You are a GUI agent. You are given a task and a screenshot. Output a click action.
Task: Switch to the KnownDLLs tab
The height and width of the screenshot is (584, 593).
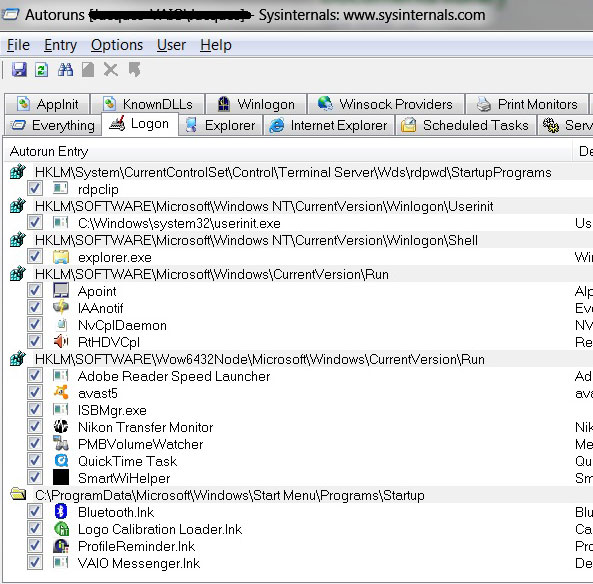pyautogui.click(x=148, y=104)
